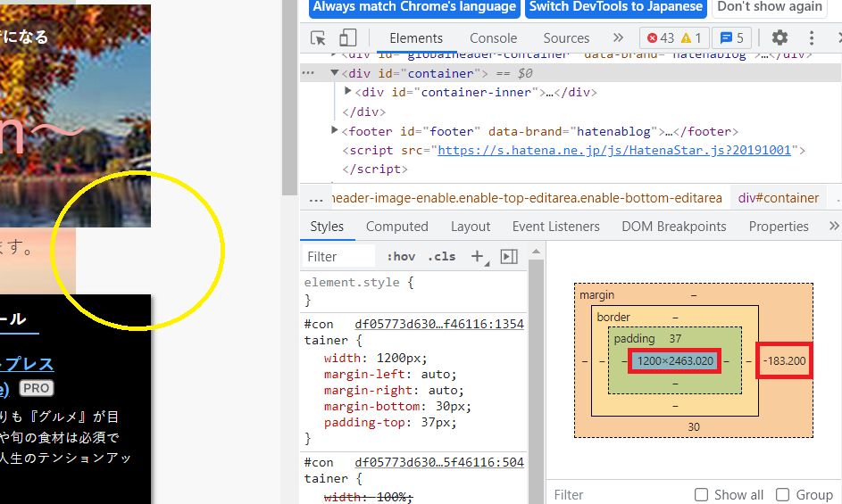Open DOM node options ellipsis

pos(308,73)
